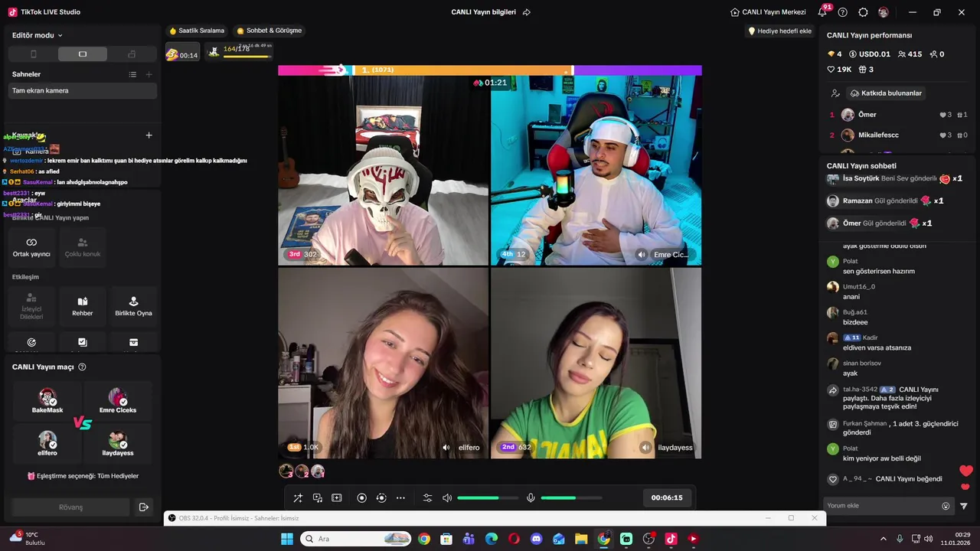Click the replay capture dashed circle icon
The height and width of the screenshot is (551, 980).
point(381,498)
